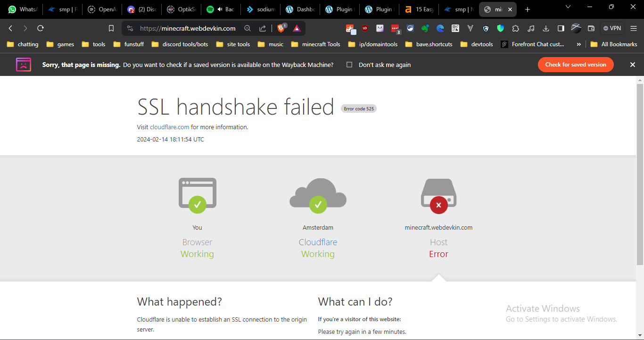The height and width of the screenshot is (340, 644).
Task: Open downloads from the browser toolbar
Action: (546, 28)
